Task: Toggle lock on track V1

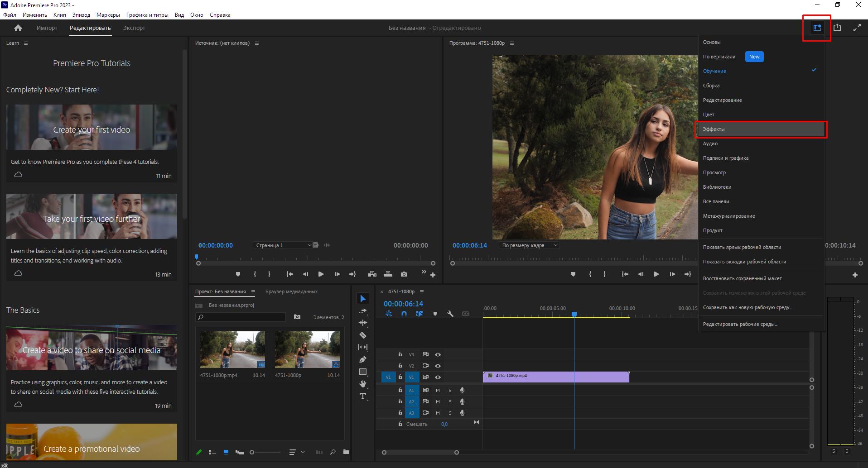Action: tap(400, 377)
